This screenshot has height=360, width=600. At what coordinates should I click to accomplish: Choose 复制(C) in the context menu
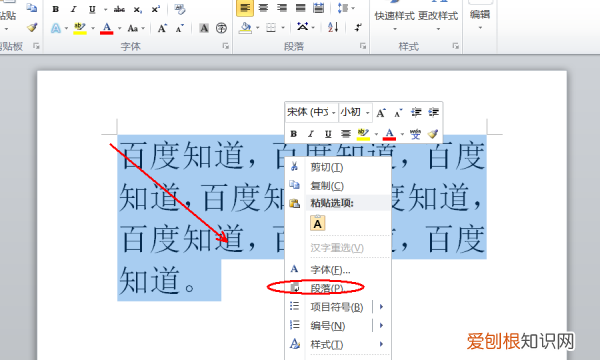pyautogui.click(x=338, y=186)
